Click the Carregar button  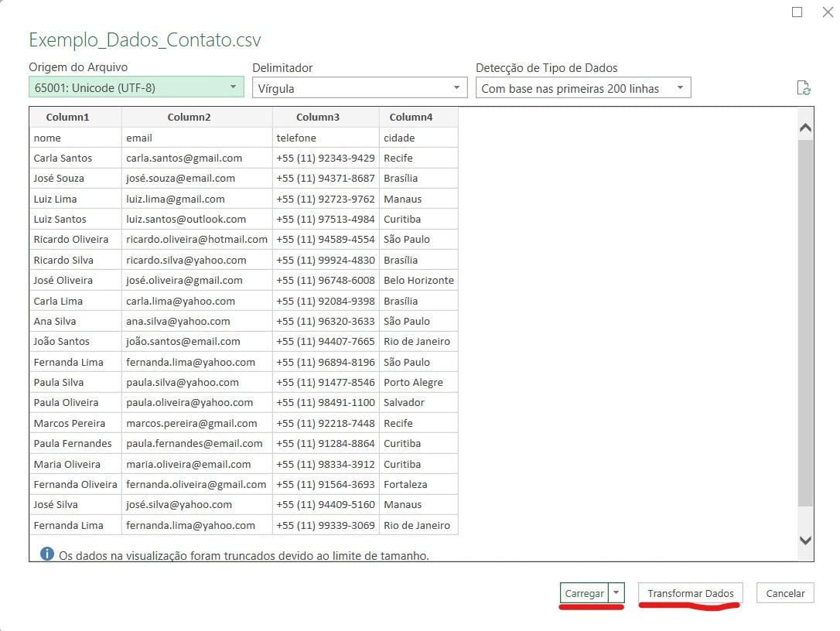click(x=585, y=593)
